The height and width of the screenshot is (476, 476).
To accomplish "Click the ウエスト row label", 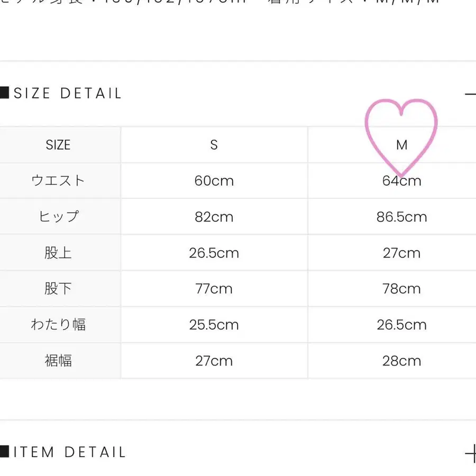I will [59, 181].
